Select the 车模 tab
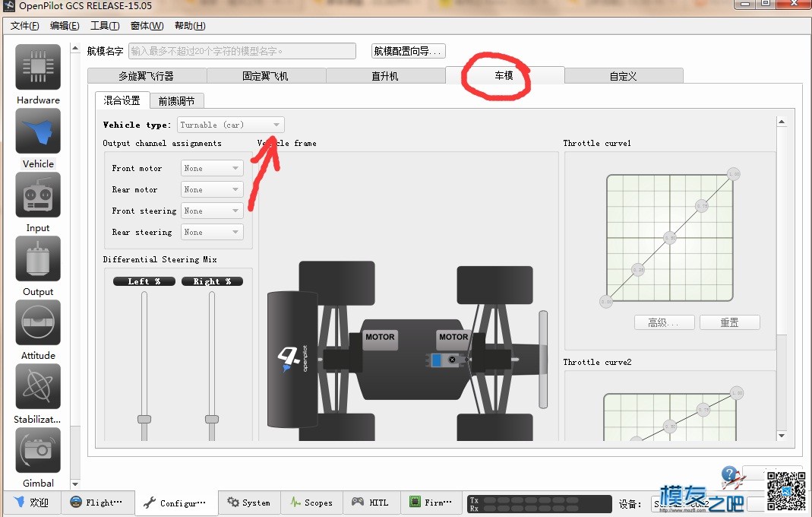812x517 pixels. tap(504, 75)
